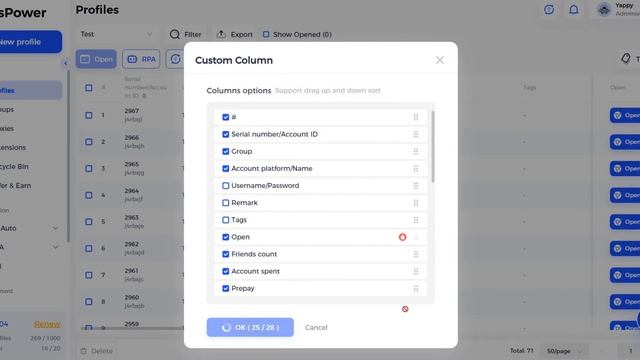The width and height of the screenshot is (640, 360).
Task: Open the Test group dropdown
Action: (x=116, y=34)
